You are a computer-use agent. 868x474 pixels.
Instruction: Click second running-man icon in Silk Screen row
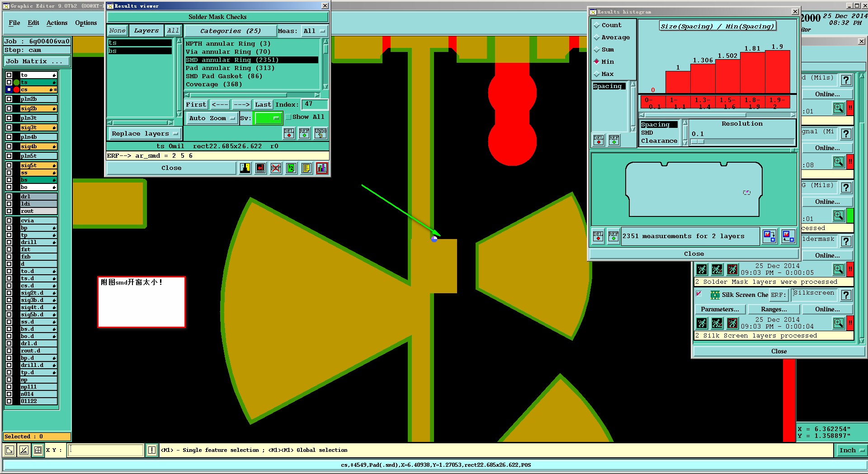click(717, 324)
